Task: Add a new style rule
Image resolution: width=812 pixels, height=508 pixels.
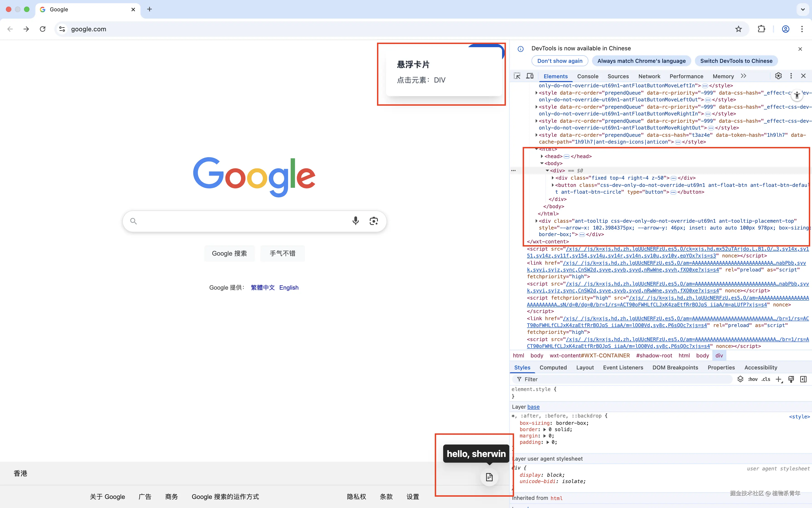Action: click(779, 379)
